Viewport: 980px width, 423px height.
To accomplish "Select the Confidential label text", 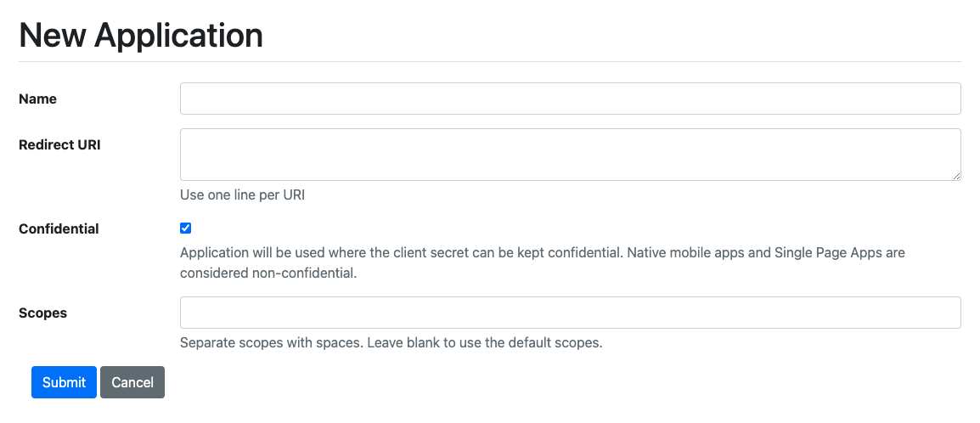I will click(59, 228).
